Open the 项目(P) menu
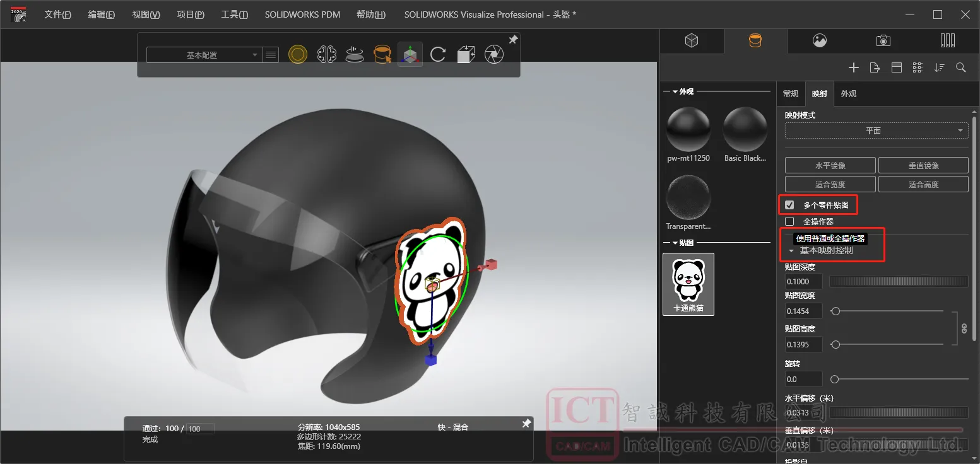 191,14
